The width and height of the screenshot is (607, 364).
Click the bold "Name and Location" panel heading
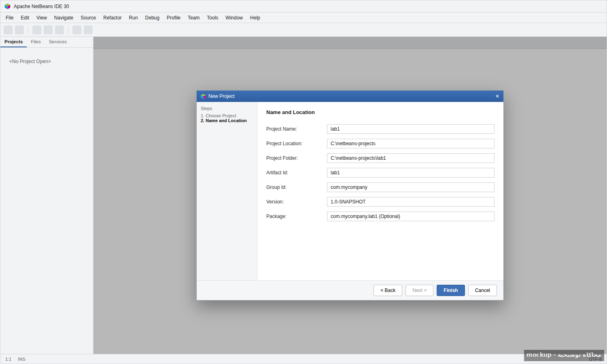[x=291, y=112]
